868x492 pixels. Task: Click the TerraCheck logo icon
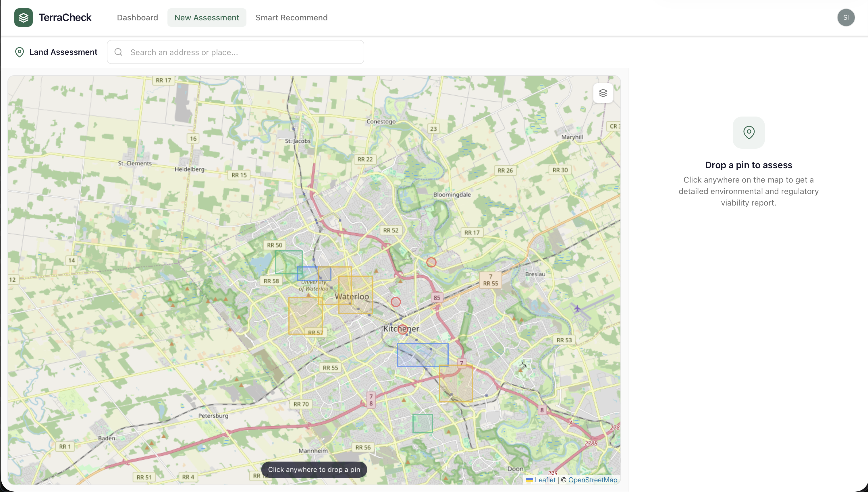(x=23, y=18)
